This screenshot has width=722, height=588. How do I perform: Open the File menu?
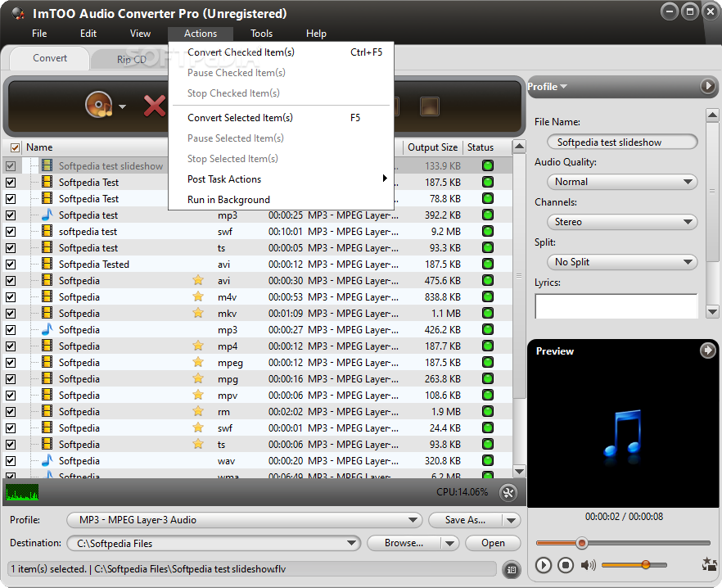39,34
